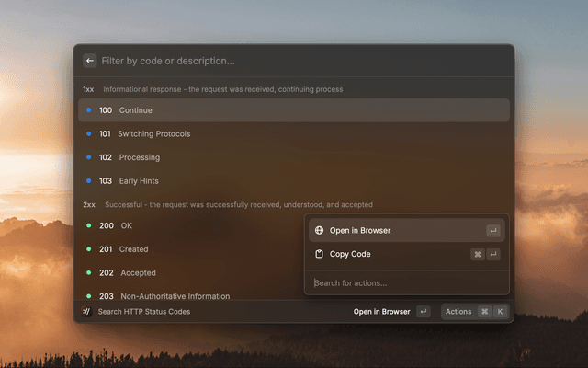
Task: Click the back arrow icon
Action: click(90, 61)
